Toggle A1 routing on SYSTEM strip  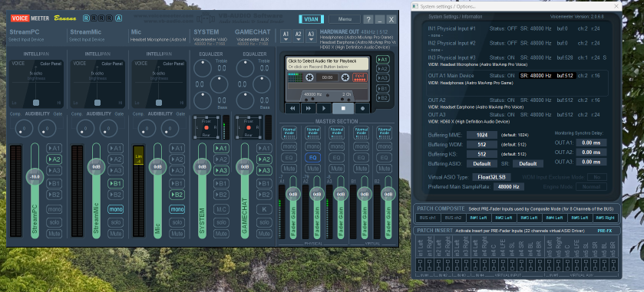click(221, 148)
